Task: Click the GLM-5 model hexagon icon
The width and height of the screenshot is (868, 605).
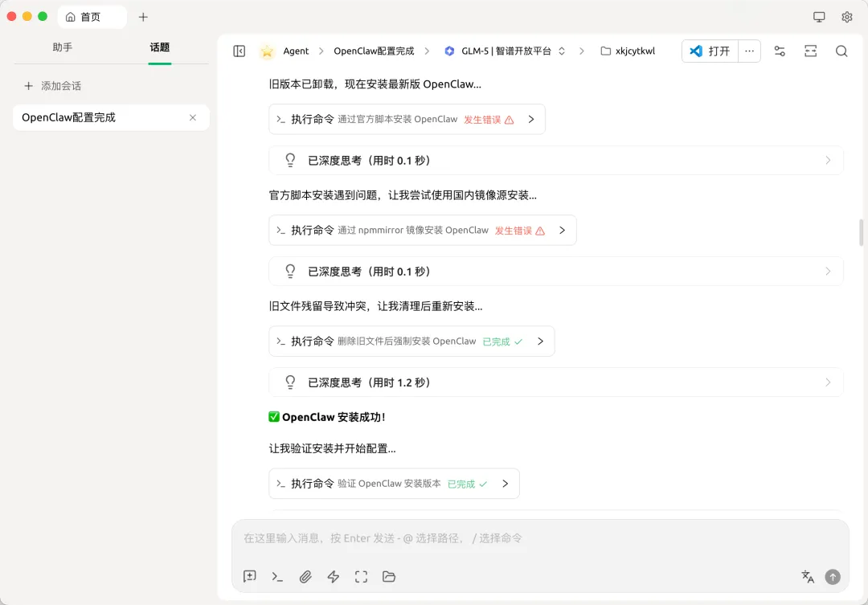Action: click(x=449, y=51)
